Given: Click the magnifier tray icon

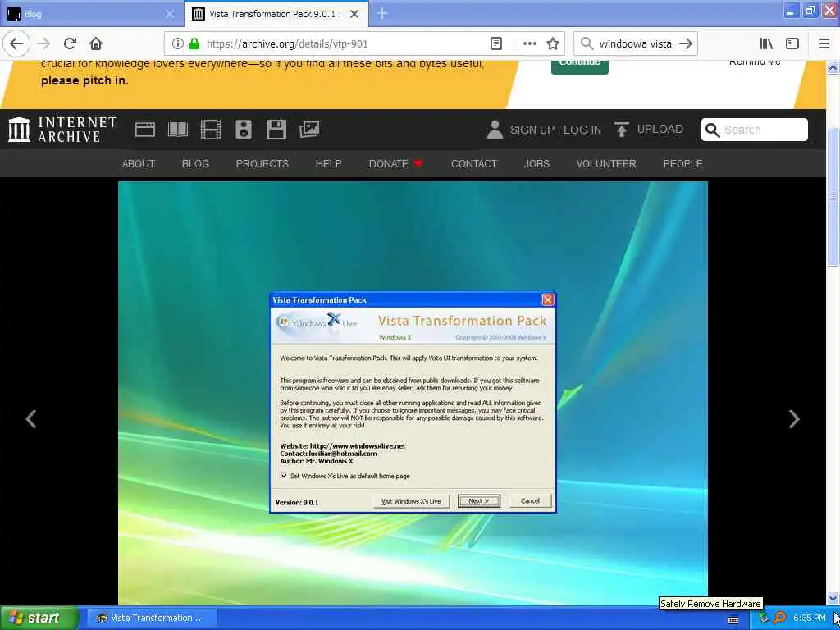Looking at the screenshot, I should pyautogui.click(x=780, y=618).
